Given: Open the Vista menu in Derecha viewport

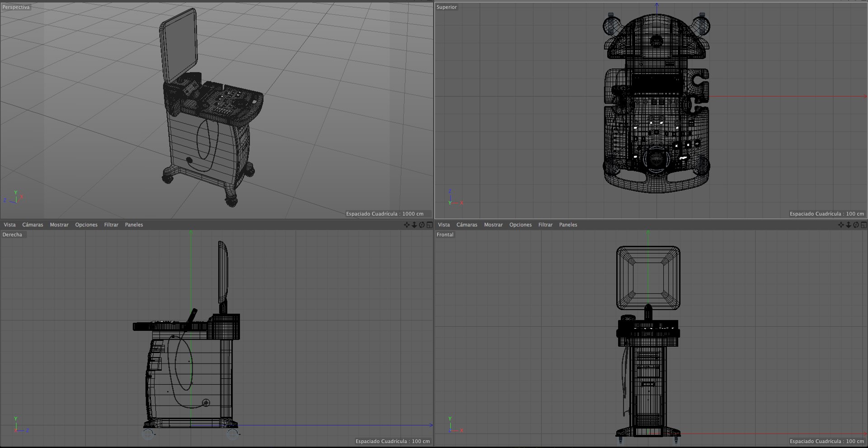Looking at the screenshot, I should pos(9,225).
